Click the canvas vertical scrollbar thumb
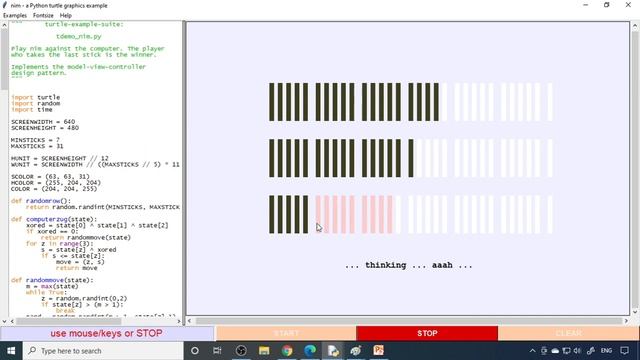 tap(635, 168)
